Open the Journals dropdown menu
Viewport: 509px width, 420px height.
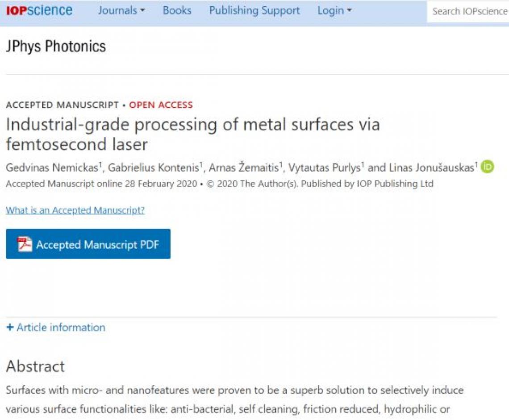pos(121,10)
